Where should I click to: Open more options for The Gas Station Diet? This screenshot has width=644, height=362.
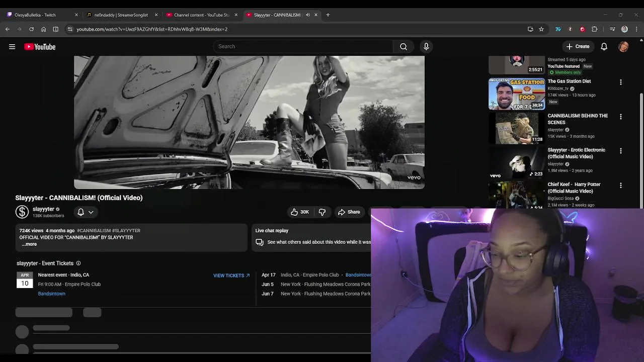click(621, 82)
